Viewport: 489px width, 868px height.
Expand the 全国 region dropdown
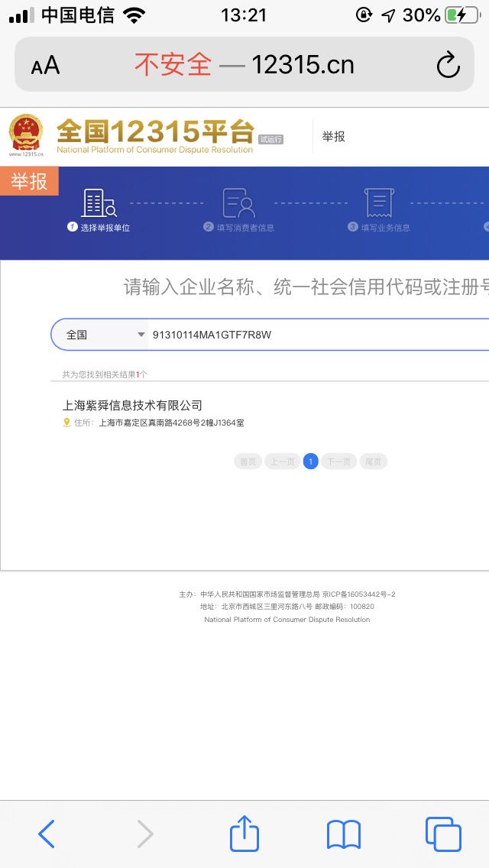tap(105, 335)
